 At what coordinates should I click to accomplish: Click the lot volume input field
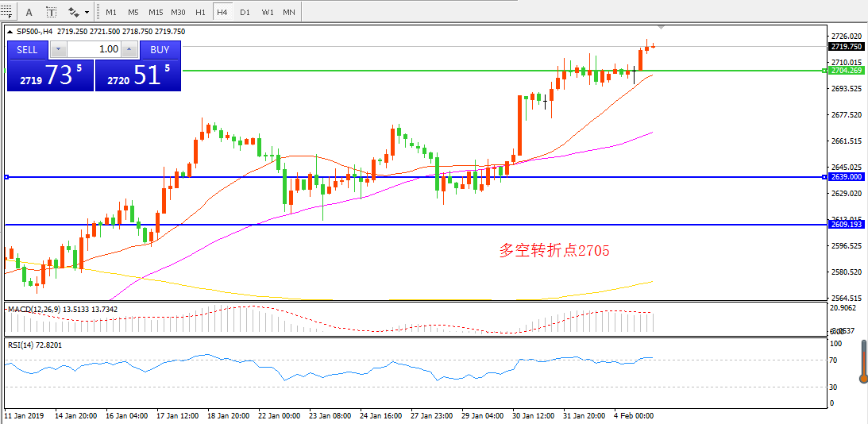coord(95,49)
